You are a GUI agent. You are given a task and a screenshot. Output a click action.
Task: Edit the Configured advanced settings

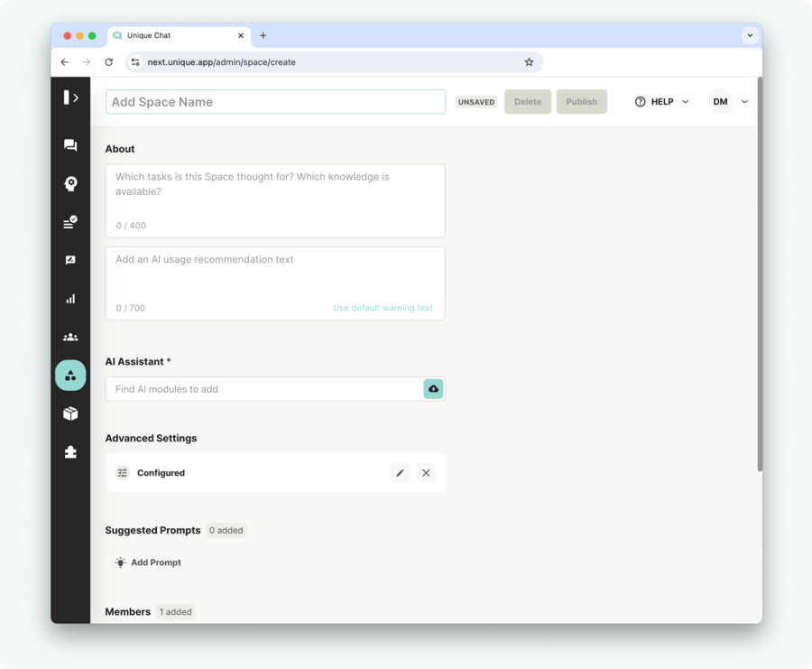coord(400,473)
